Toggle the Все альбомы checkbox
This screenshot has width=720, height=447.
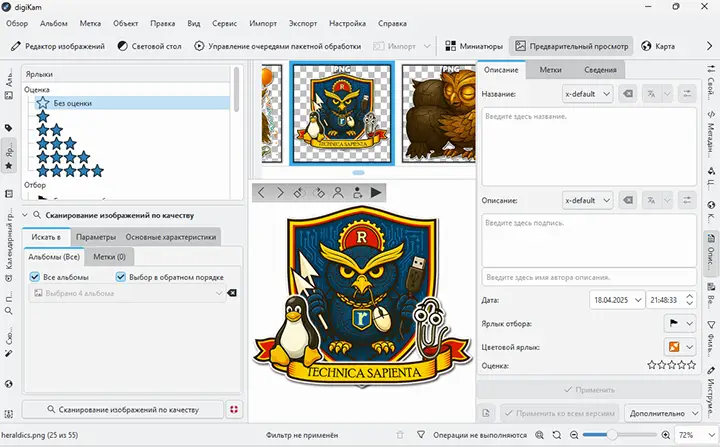pyautogui.click(x=34, y=277)
